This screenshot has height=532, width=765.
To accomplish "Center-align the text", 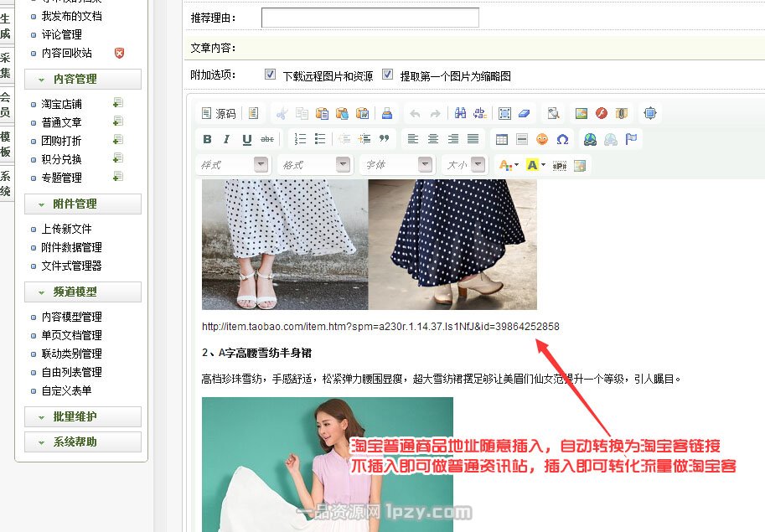I will pyautogui.click(x=432, y=139).
